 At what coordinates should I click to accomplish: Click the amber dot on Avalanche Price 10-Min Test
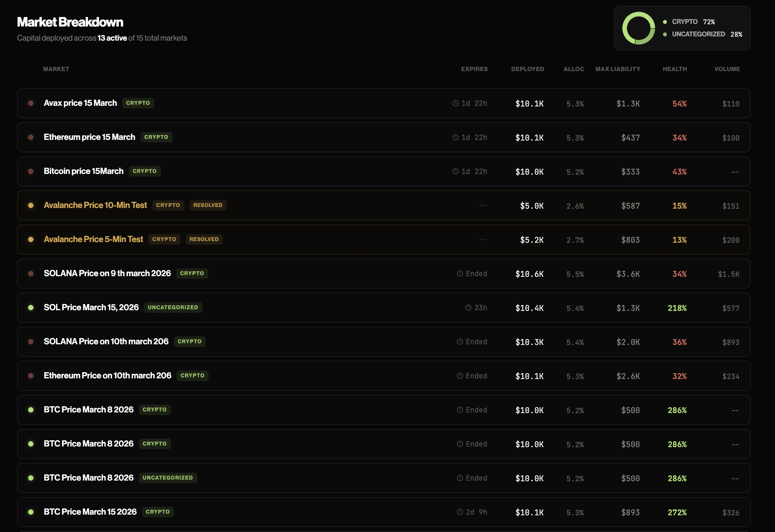coord(31,205)
